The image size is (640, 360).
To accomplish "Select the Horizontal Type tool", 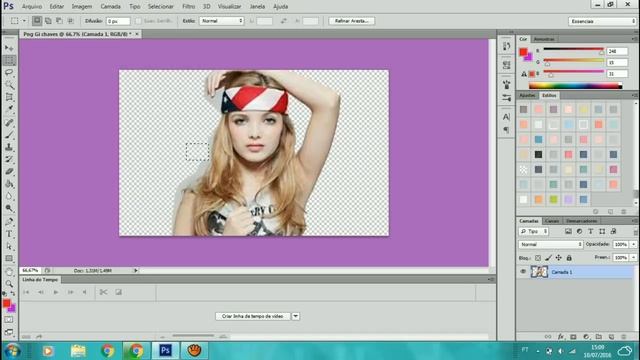I will tap(9, 234).
